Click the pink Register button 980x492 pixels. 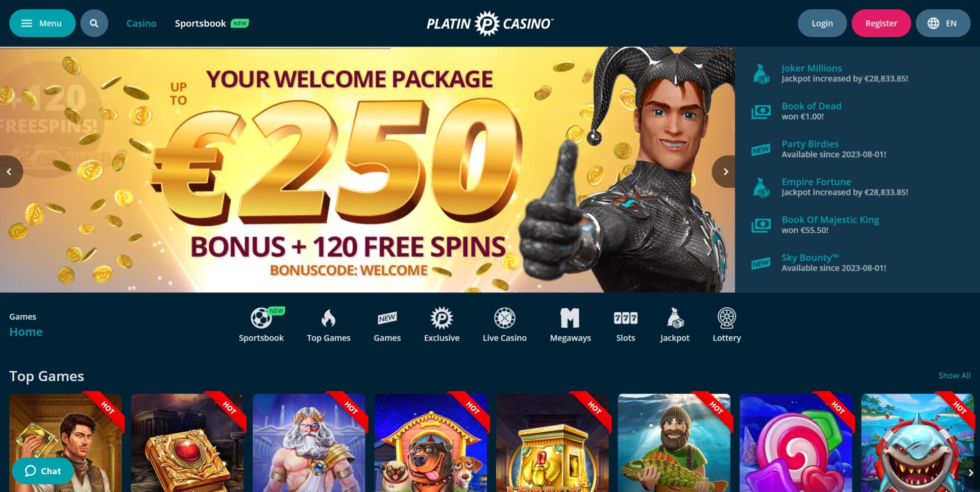pos(881,23)
